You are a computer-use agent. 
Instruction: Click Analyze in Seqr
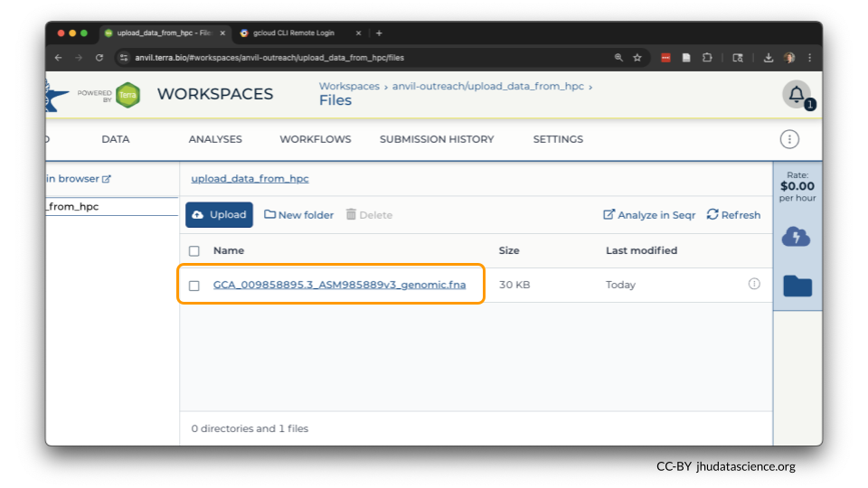tap(649, 215)
